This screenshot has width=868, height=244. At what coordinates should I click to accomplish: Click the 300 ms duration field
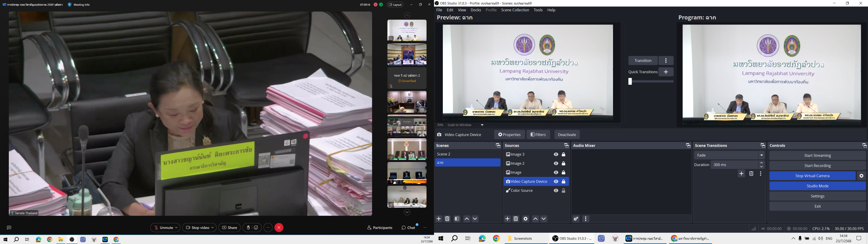[x=734, y=165]
